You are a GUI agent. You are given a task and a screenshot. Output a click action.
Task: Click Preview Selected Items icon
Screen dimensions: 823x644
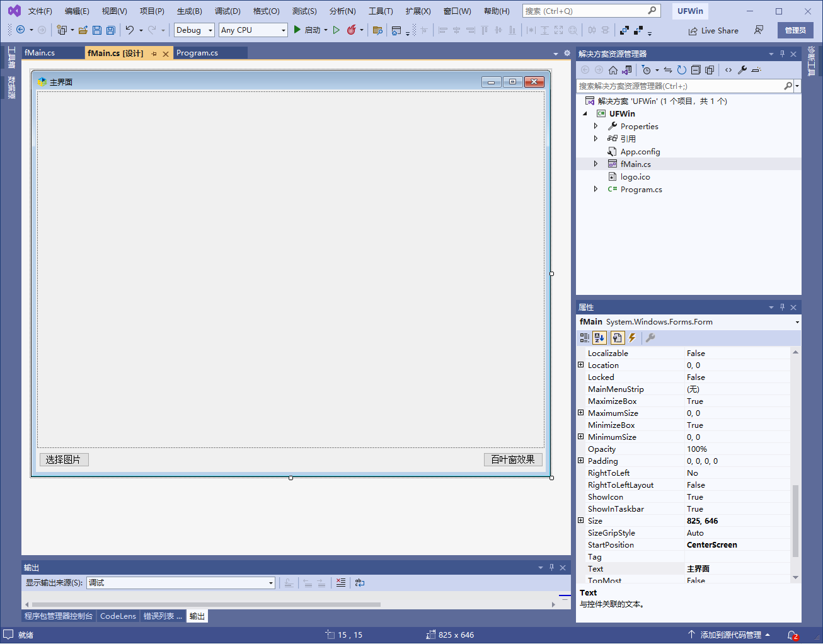pos(756,70)
